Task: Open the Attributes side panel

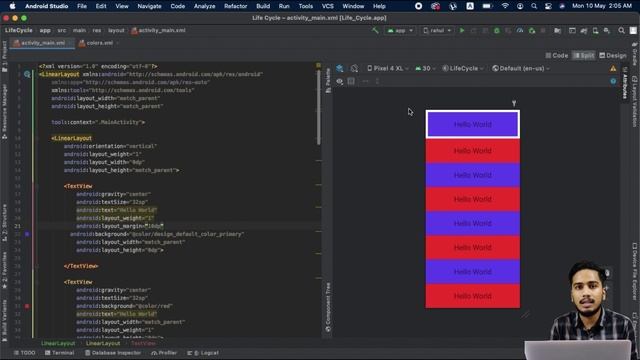Action: [624, 83]
